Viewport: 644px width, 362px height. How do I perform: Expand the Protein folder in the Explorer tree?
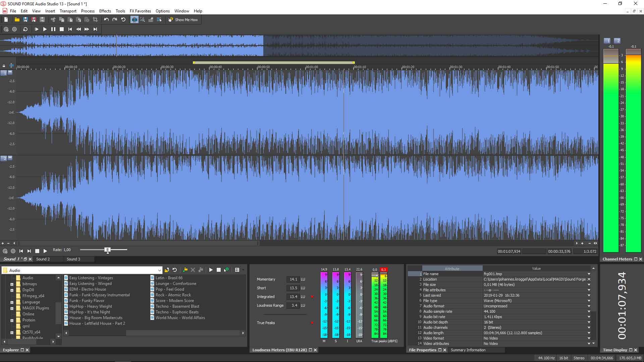(12, 320)
